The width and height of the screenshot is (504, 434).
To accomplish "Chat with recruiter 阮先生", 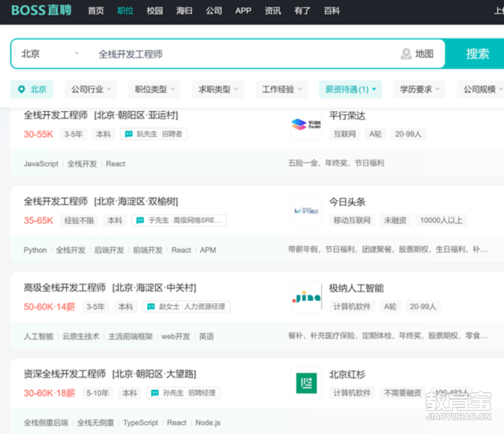I will coord(154,134).
